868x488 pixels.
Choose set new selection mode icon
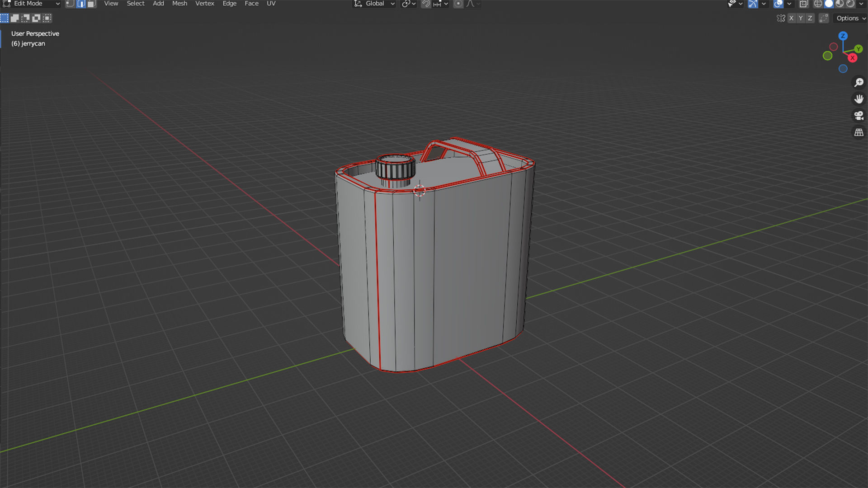[x=5, y=18]
